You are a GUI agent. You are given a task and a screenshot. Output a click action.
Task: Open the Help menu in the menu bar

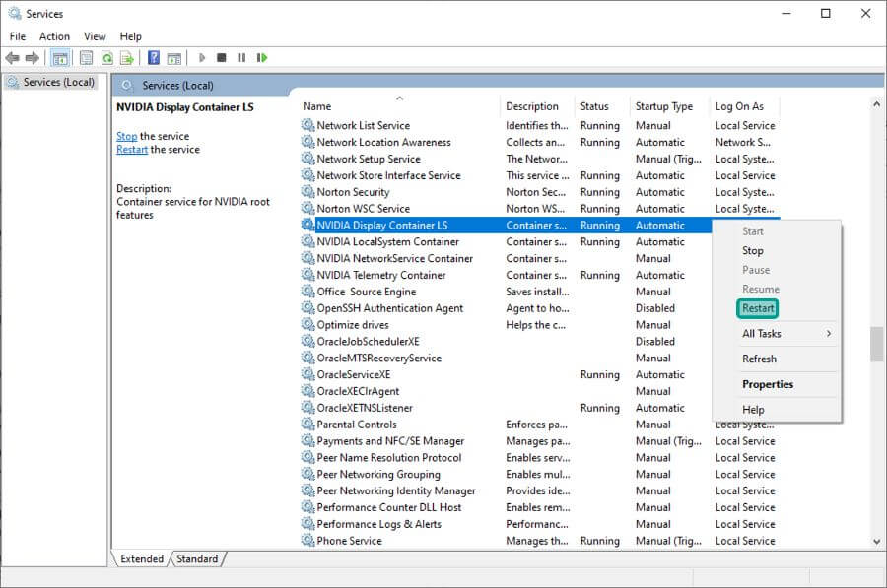click(x=131, y=36)
